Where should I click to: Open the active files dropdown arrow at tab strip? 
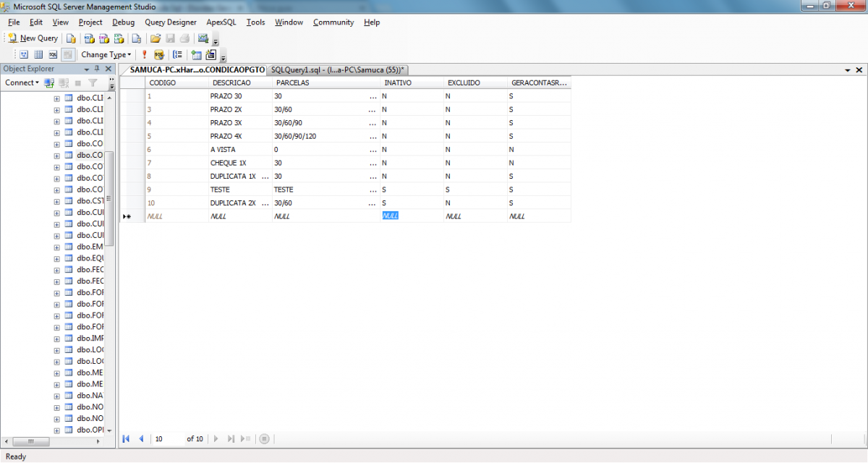pos(848,70)
